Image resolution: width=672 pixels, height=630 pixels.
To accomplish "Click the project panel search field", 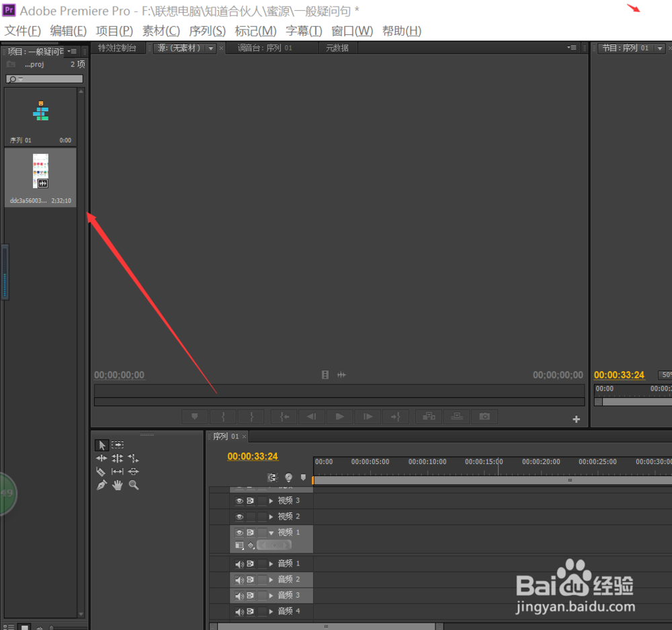I will pyautogui.click(x=44, y=79).
